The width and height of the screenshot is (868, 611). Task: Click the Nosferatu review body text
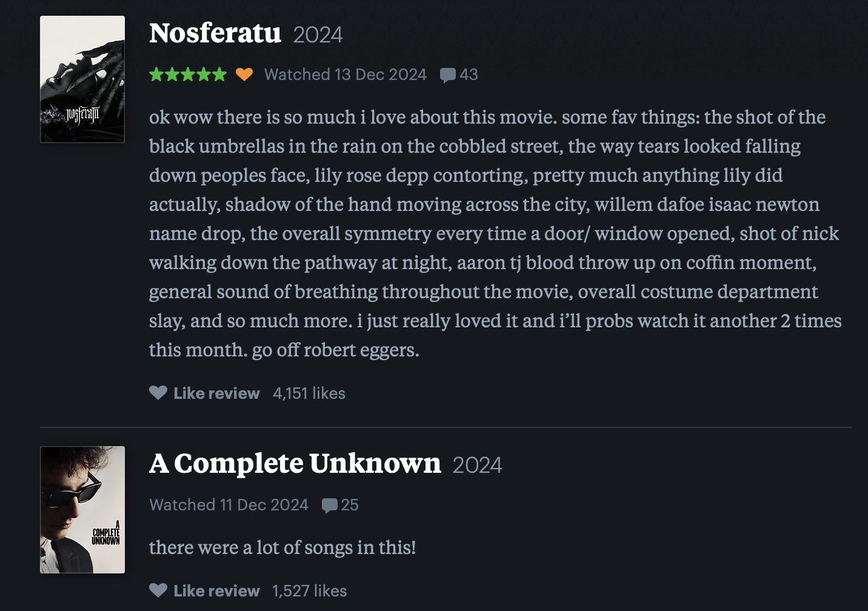495,233
